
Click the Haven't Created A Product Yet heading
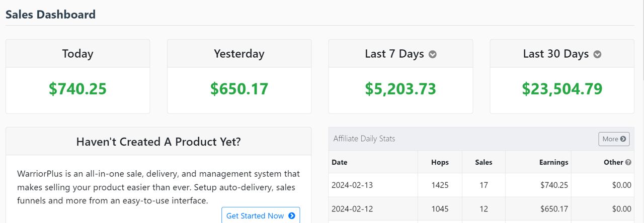point(158,142)
